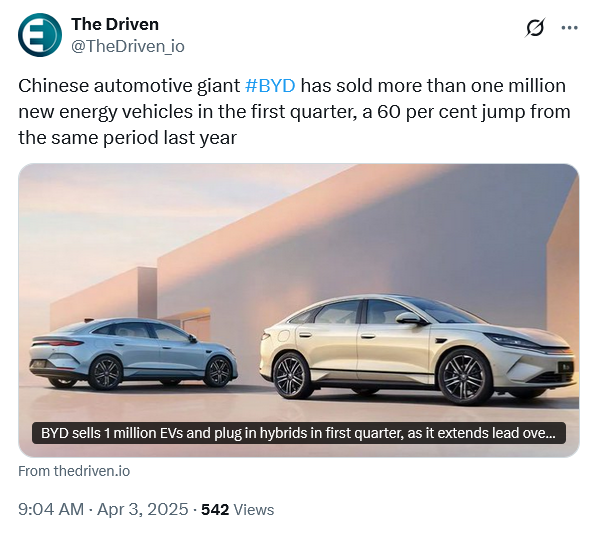Viewport: 598px width, 534px height.
Task: Click the champagne BYD sedan in photo
Action: click(x=419, y=349)
